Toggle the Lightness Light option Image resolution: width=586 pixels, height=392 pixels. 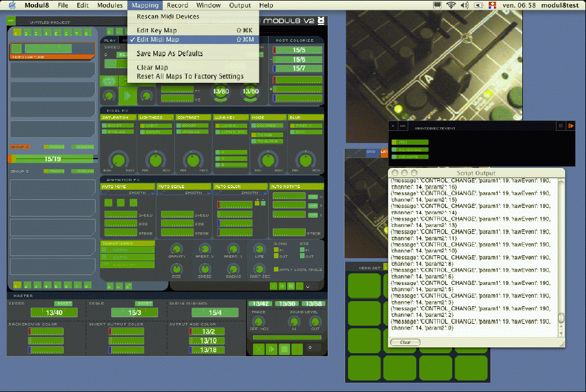(155, 126)
